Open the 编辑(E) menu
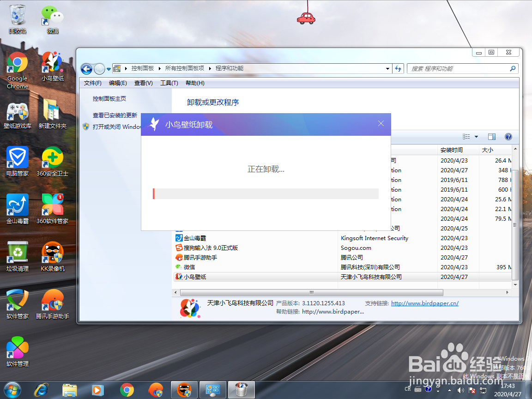The height and width of the screenshot is (399, 532). pos(118,83)
